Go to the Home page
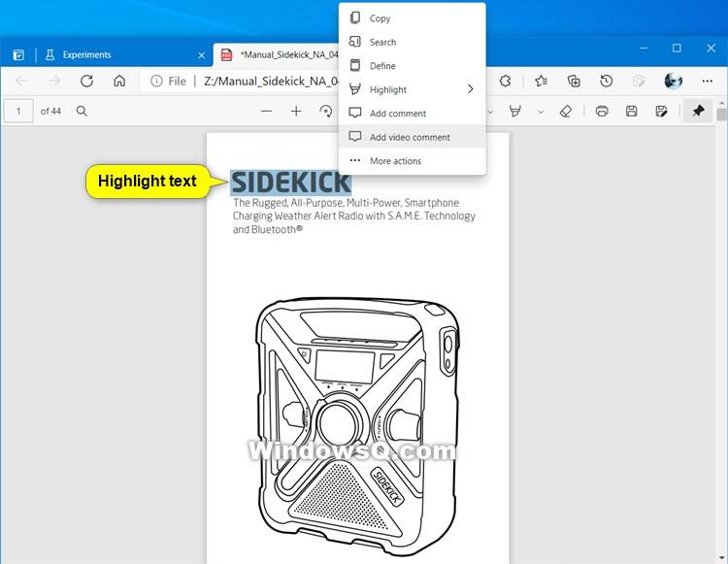The width and height of the screenshot is (728, 564). point(119,82)
